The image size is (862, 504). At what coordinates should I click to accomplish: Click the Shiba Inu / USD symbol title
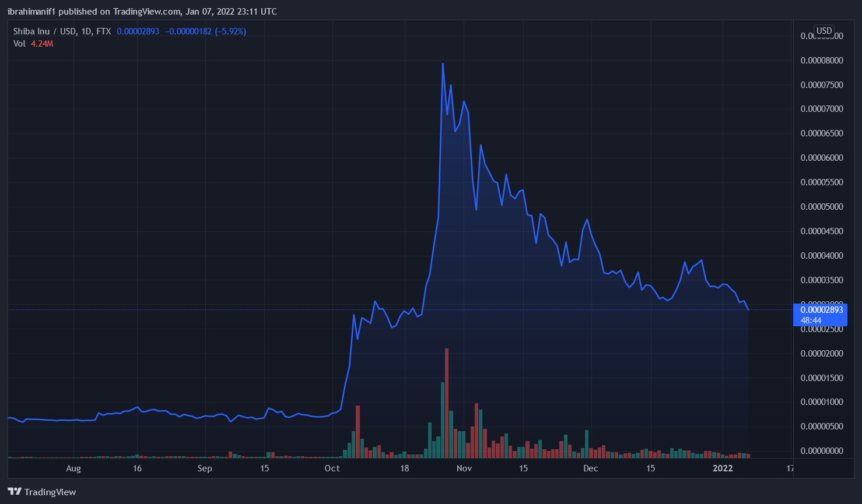pos(45,31)
